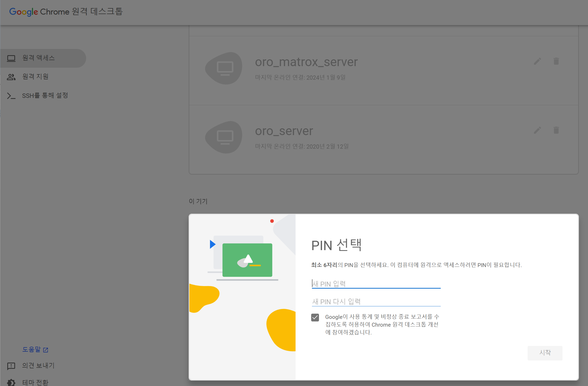Click the feedback speech bubble icon
The image size is (588, 386).
pyautogui.click(x=11, y=366)
